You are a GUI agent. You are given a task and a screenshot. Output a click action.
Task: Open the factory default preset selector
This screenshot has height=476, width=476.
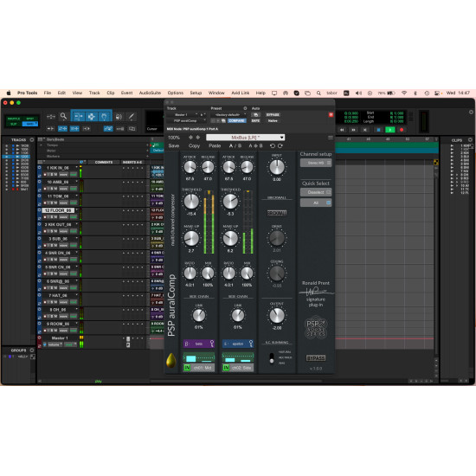(229, 115)
